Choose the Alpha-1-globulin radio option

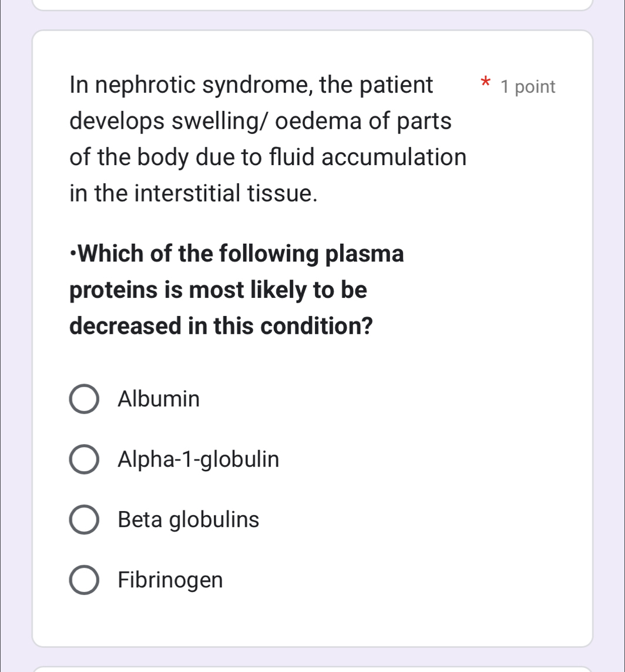pyautogui.click(x=85, y=460)
